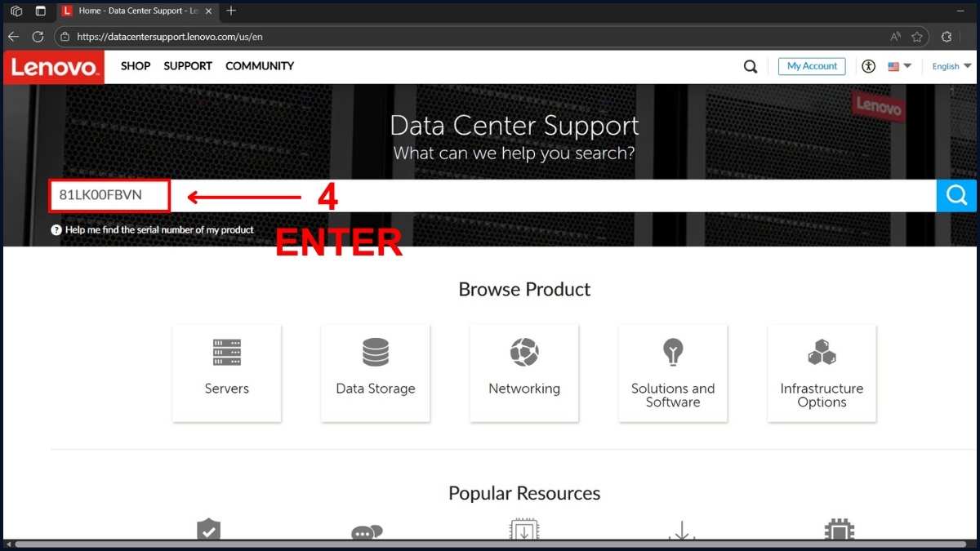Open the Infrastructure Options card
The image size is (980, 551).
822,373
